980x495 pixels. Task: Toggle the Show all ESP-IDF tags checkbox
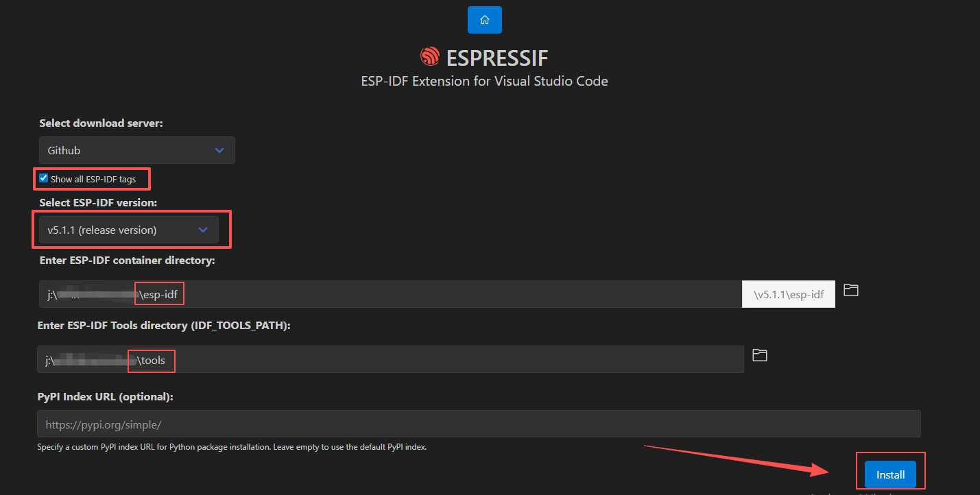[44, 178]
